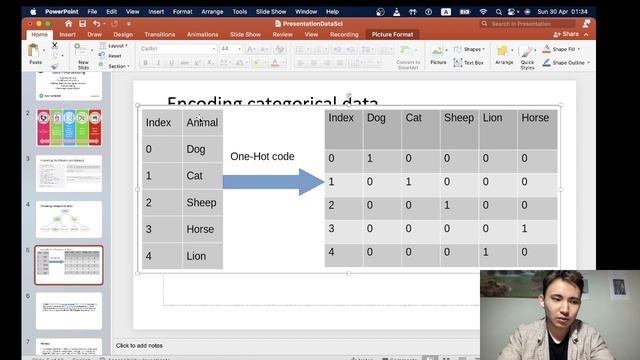Click to add notes area
This screenshot has width=640, height=360.
click(x=139, y=345)
